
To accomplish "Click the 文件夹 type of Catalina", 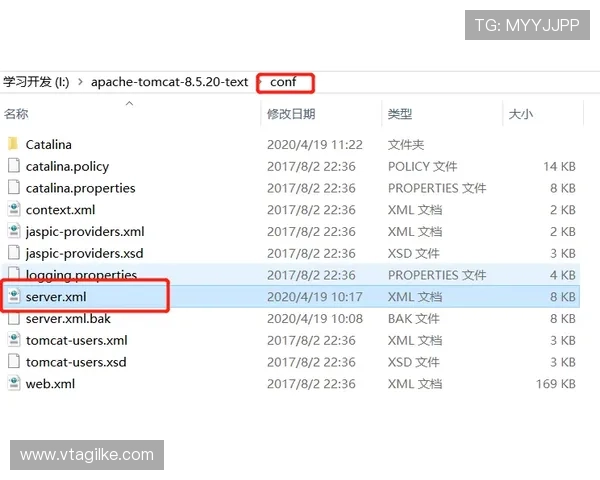I will (x=406, y=145).
